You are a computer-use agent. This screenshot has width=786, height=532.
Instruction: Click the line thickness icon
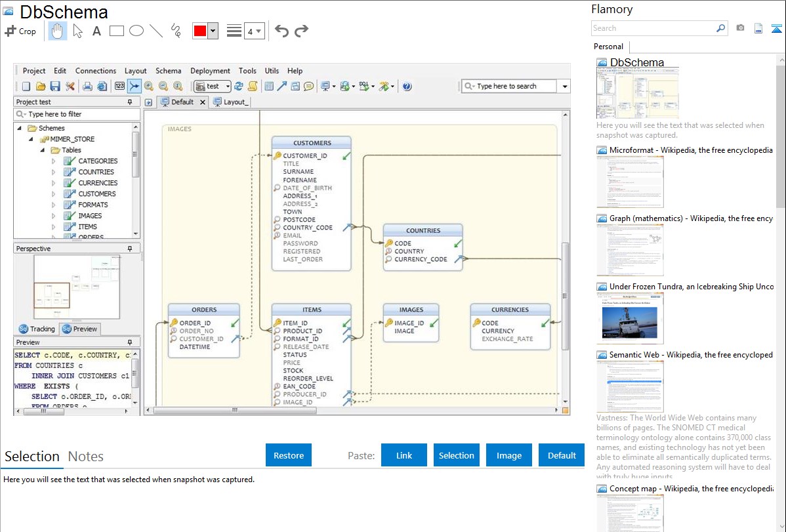click(234, 31)
